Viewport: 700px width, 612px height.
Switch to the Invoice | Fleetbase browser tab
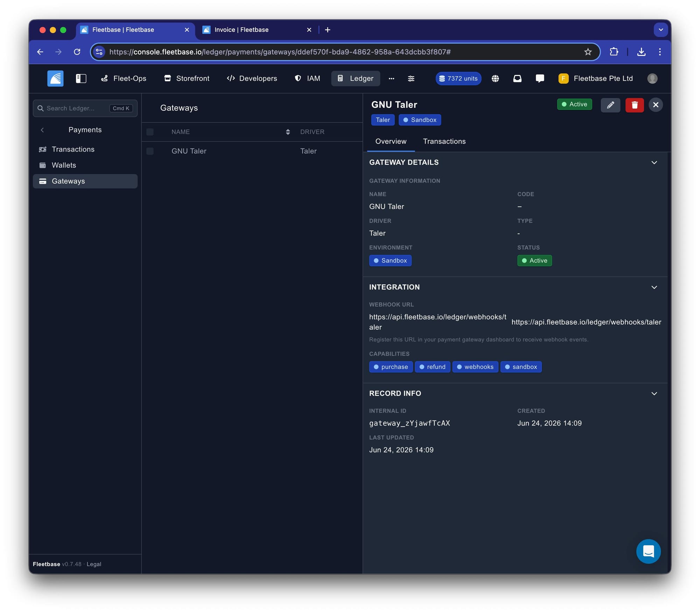coord(257,30)
